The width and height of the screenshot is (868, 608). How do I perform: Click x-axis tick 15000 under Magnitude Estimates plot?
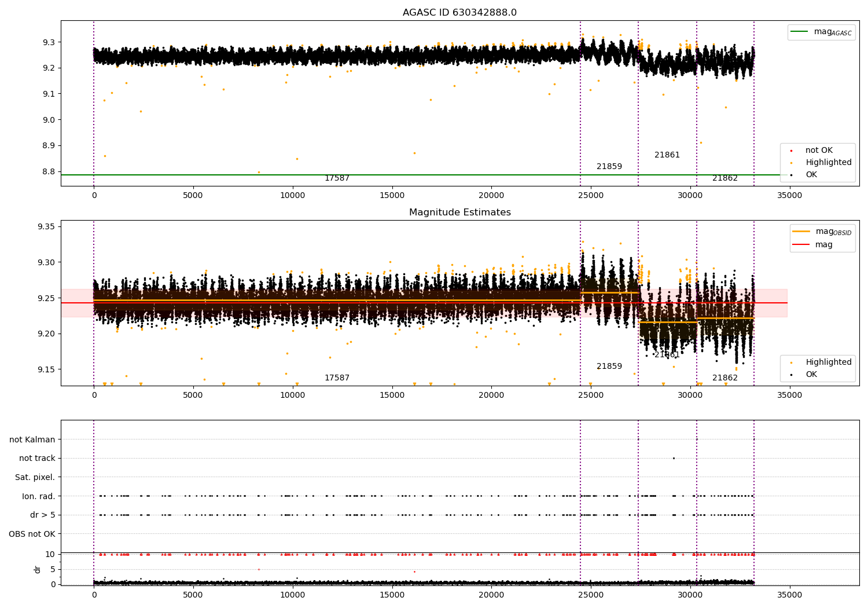coord(392,395)
